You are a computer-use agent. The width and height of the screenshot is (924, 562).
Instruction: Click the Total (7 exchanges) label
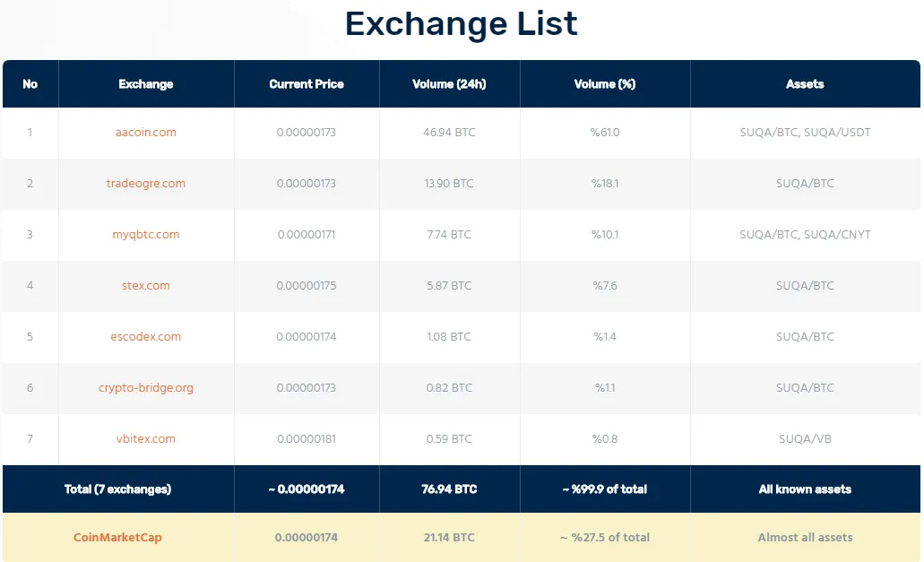pyautogui.click(x=118, y=489)
